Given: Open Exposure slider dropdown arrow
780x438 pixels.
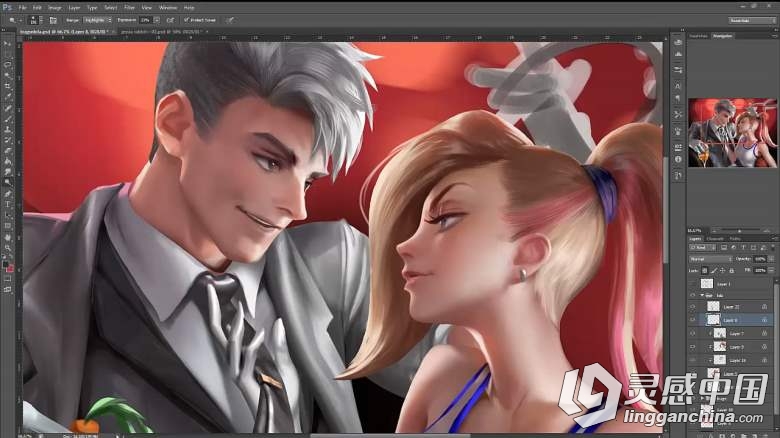Looking at the screenshot, I should click(x=157, y=20).
